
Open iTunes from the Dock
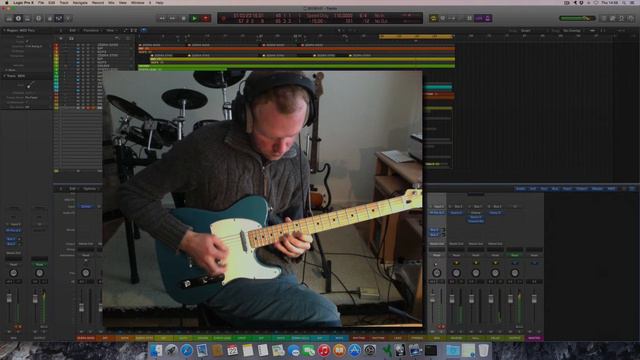click(324, 350)
